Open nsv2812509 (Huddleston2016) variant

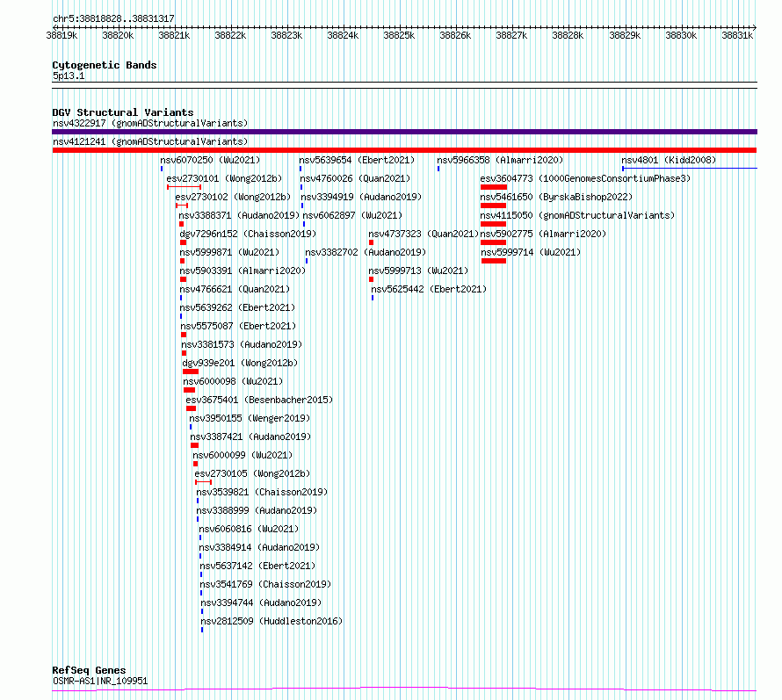[x=272, y=621]
